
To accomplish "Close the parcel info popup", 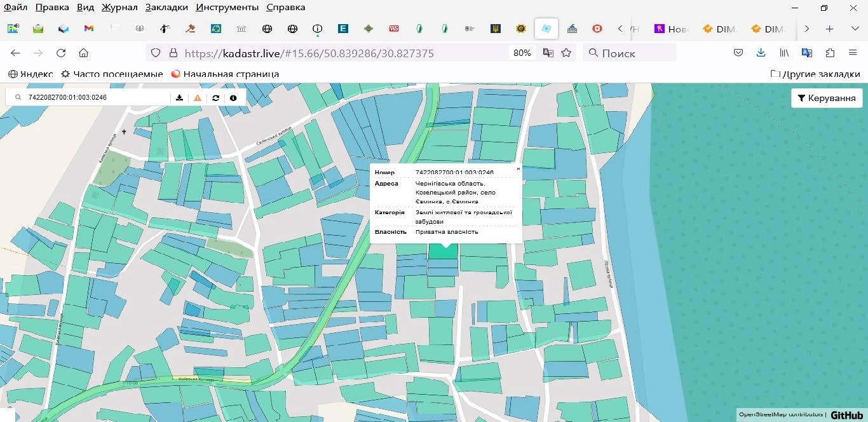I will (518, 169).
